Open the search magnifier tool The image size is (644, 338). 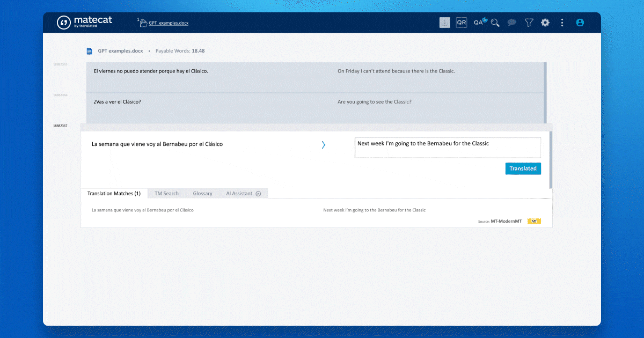(x=495, y=23)
